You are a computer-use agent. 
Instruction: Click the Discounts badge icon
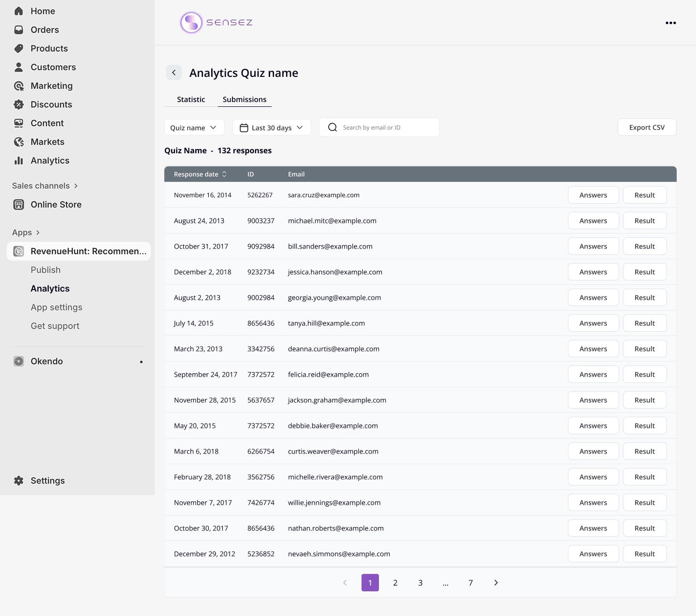(x=19, y=104)
